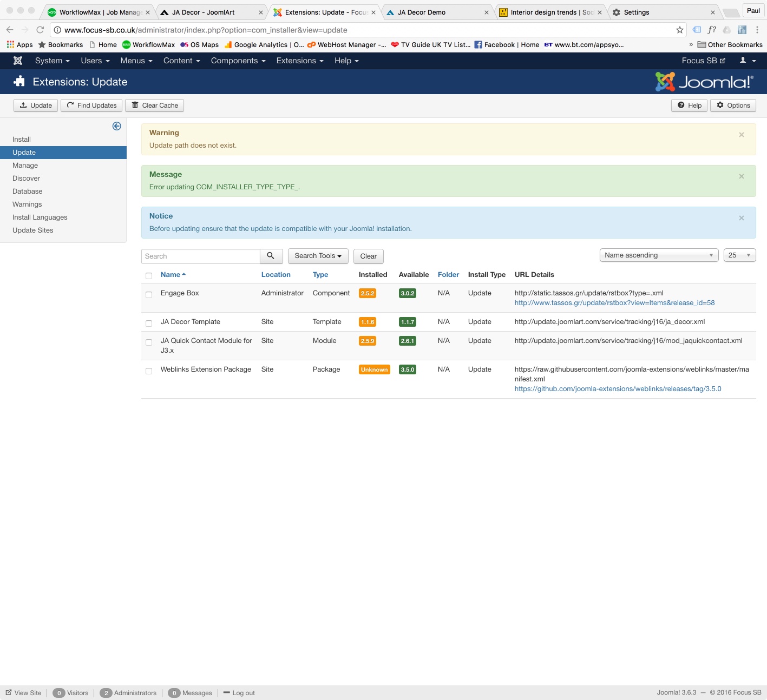Image resolution: width=767 pixels, height=700 pixels.
Task: Open the Weblinks GitHub release link
Action: tap(618, 389)
